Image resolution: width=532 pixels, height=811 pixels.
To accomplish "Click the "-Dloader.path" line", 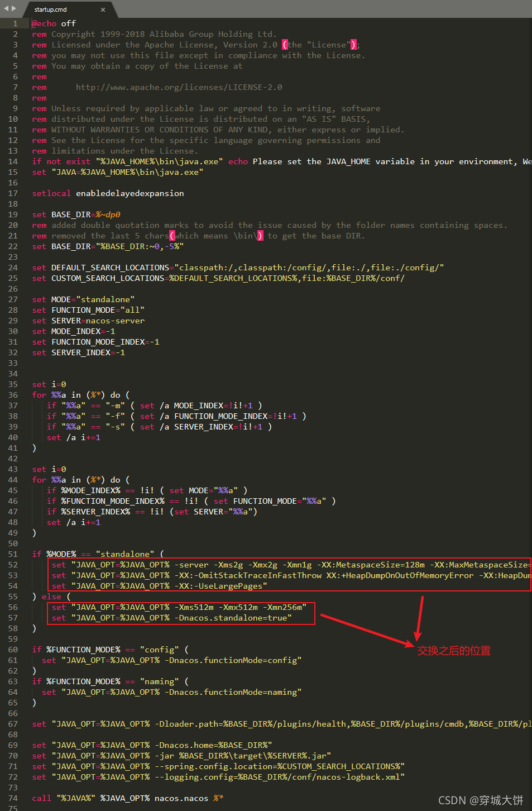I will tap(281, 724).
